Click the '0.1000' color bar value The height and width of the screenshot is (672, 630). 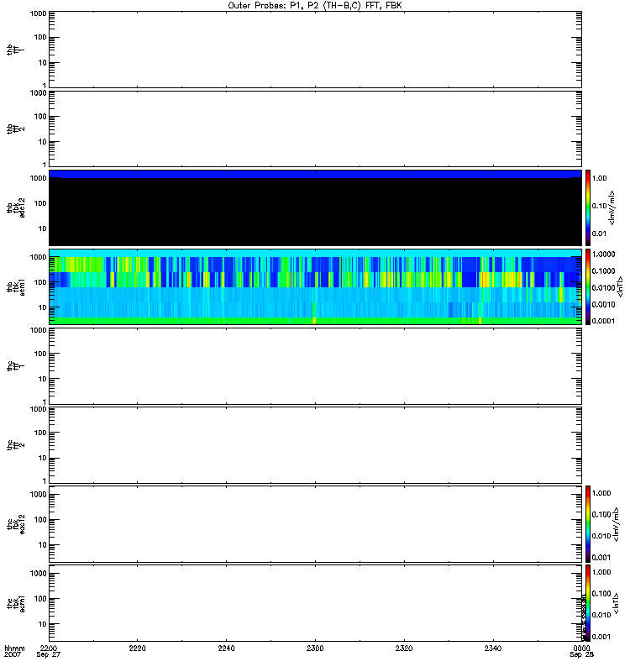[603, 270]
